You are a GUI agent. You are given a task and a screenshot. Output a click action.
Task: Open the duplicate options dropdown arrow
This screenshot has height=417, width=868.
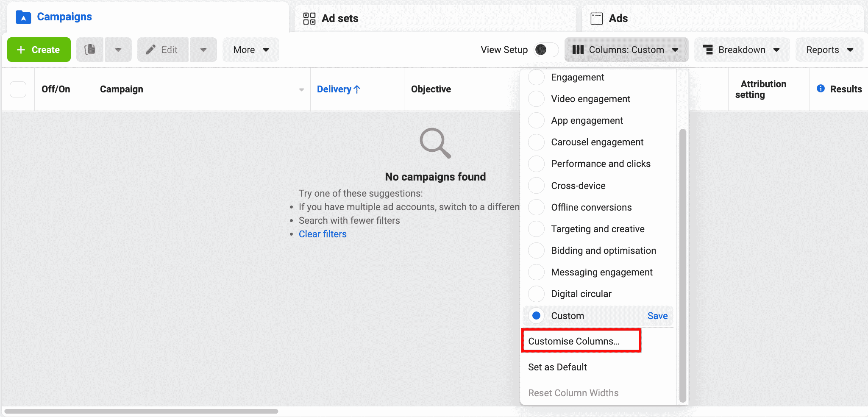[118, 50]
